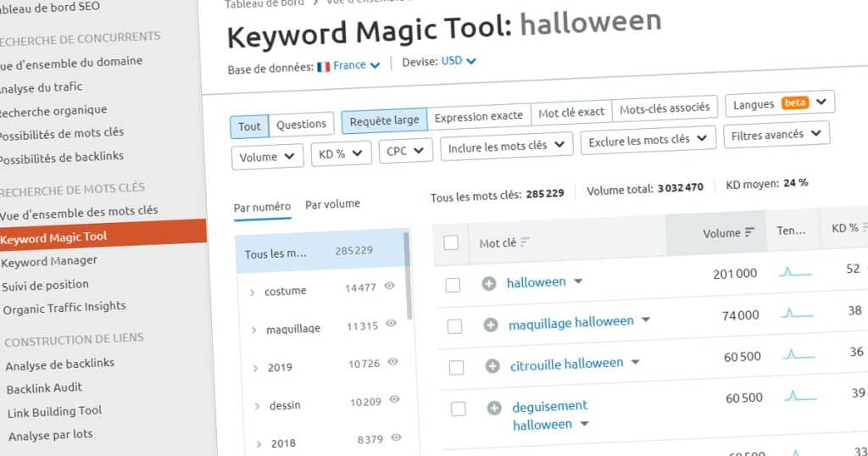
Task: Open the citrouille halloween keyword link
Action: pyautogui.click(x=567, y=364)
